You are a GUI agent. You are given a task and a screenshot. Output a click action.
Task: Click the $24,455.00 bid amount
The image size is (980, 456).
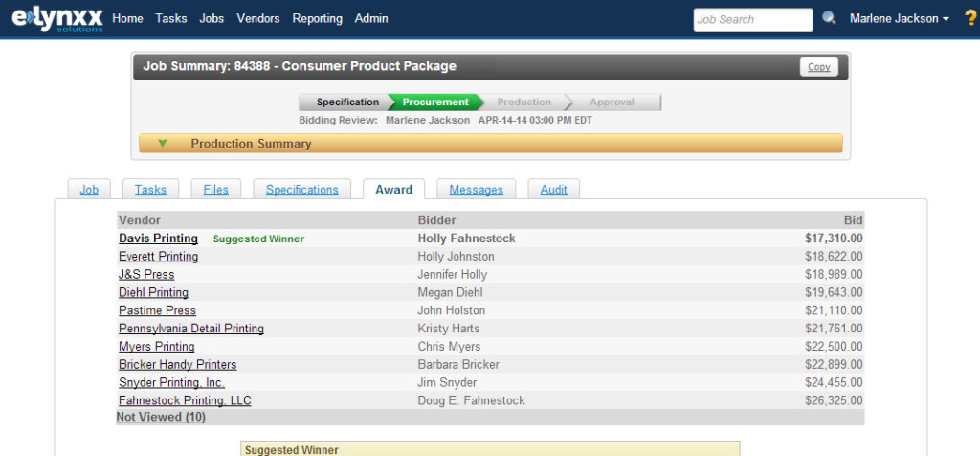pos(834,383)
